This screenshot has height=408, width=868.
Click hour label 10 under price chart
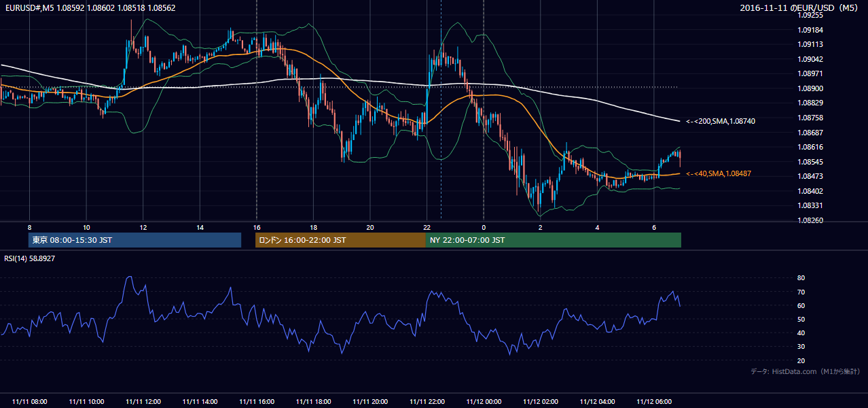[86, 227]
